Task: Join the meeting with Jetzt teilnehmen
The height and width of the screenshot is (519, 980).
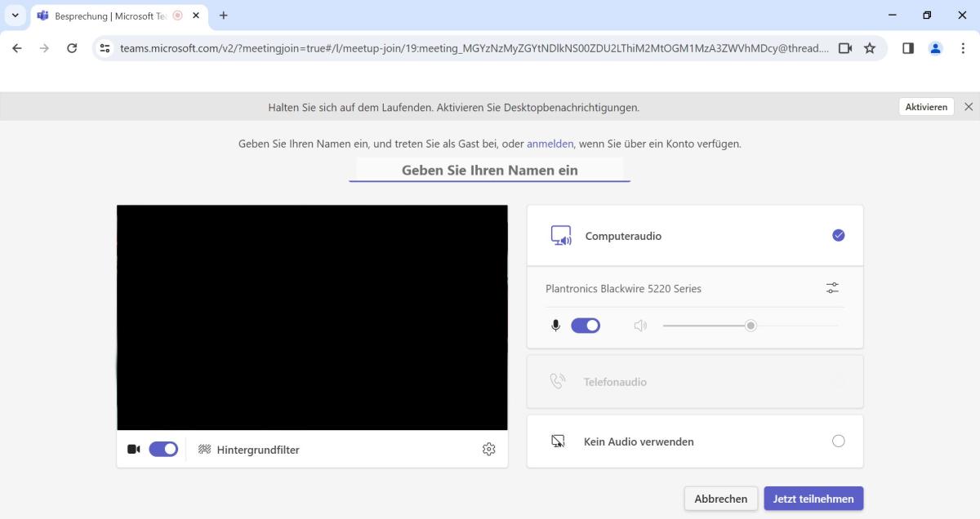Action: tap(813, 498)
